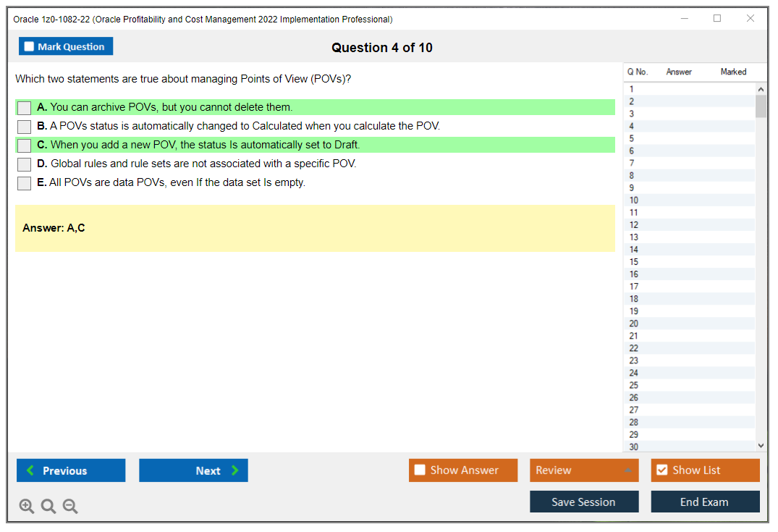The height and width of the screenshot is (532, 778).
Task: Open the Review dropdown
Action: [x=583, y=470]
